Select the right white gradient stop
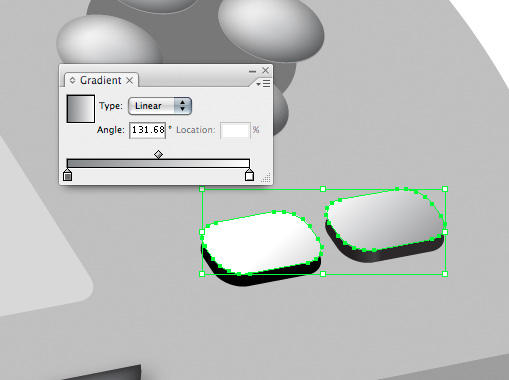The image size is (509, 380). click(249, 175)
